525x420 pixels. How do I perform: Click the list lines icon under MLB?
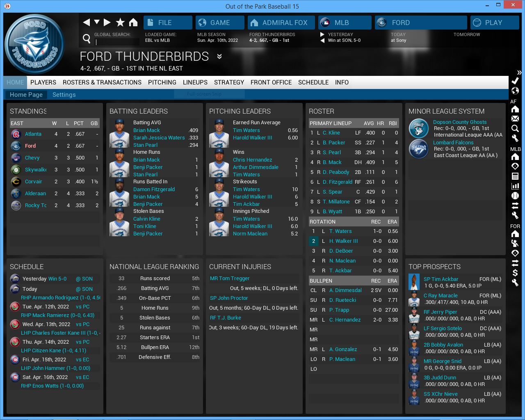pyautogui.click(x=515, y=176)
